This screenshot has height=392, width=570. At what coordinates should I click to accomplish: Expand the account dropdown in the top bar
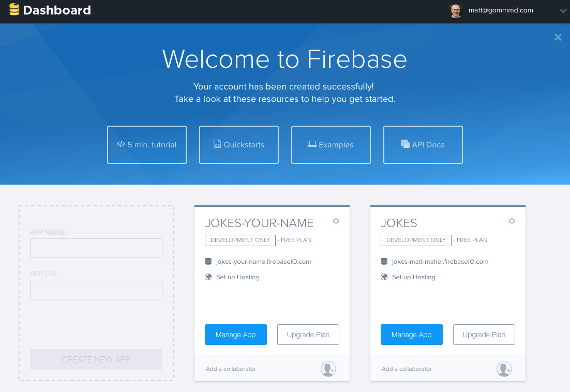[563, 10]
